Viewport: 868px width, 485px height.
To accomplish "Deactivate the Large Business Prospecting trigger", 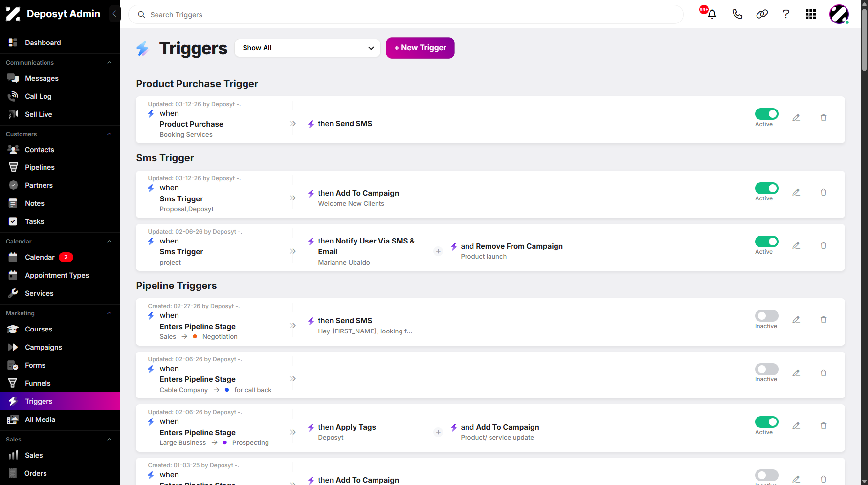I will pos(766,422).
